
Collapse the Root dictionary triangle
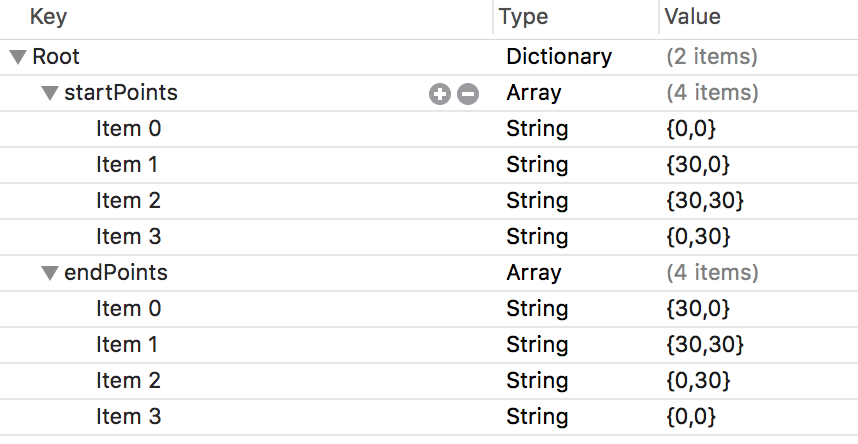pos(19,57)
